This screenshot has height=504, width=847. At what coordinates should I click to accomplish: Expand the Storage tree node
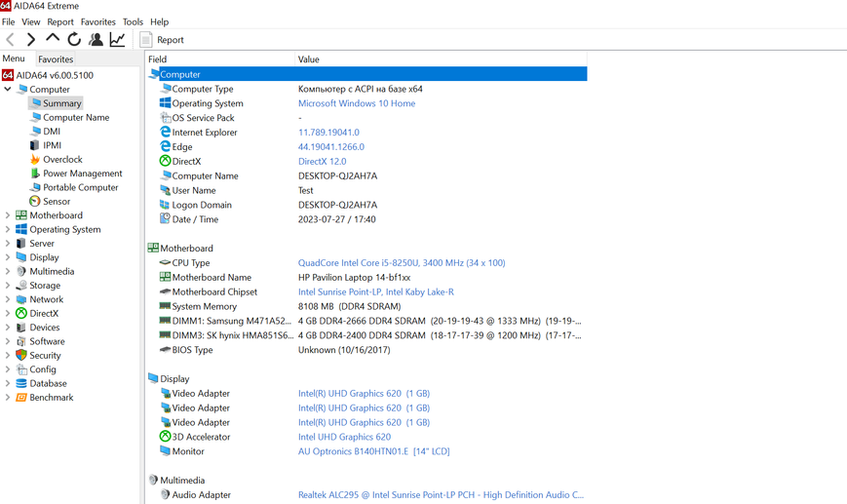tap(8, 286)
